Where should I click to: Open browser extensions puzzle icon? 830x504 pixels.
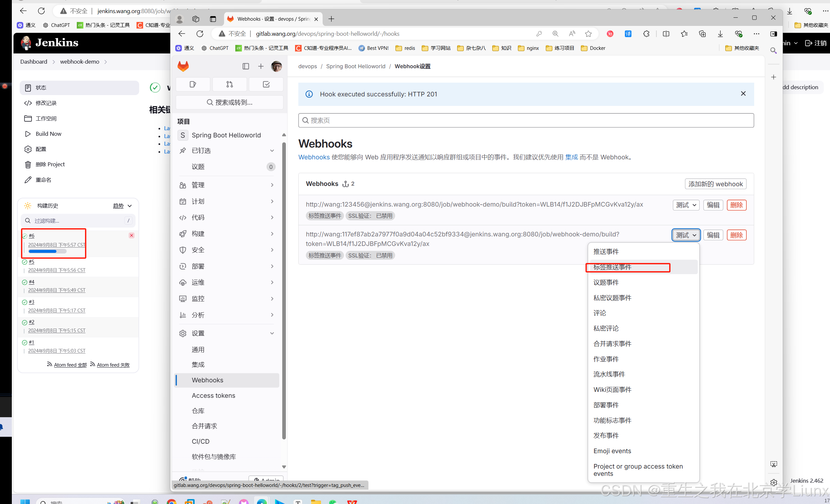[x=646, y=34]
